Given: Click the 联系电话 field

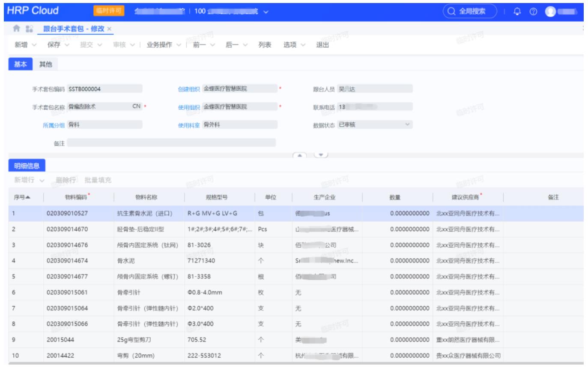Looking at the screenshot, I should 375,107.
